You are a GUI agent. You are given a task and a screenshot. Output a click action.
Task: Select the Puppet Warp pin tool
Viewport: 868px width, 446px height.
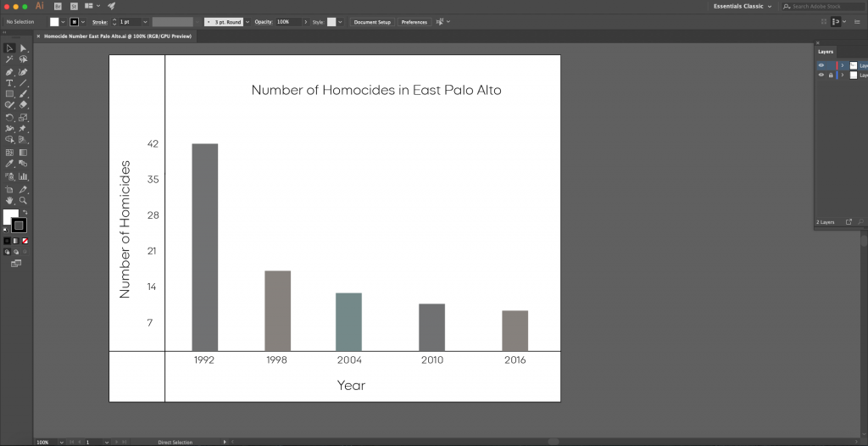click(x=23, y=129)
